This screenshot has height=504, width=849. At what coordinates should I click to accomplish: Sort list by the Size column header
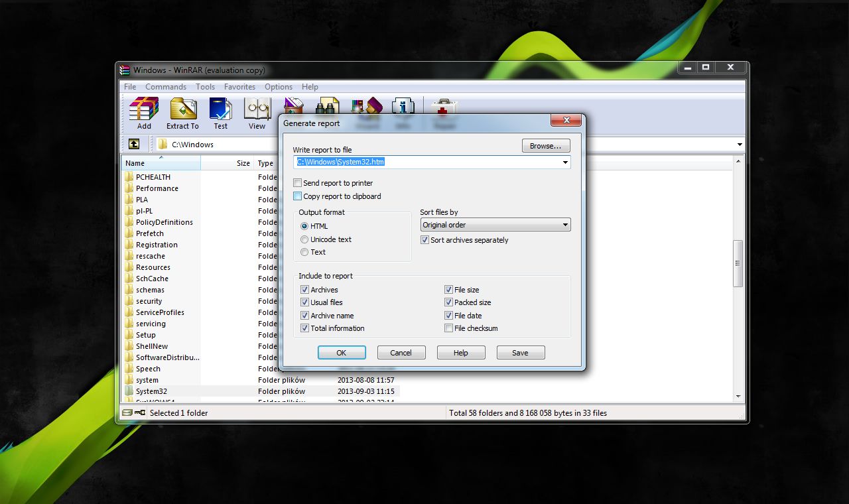(x=228, y=163)
